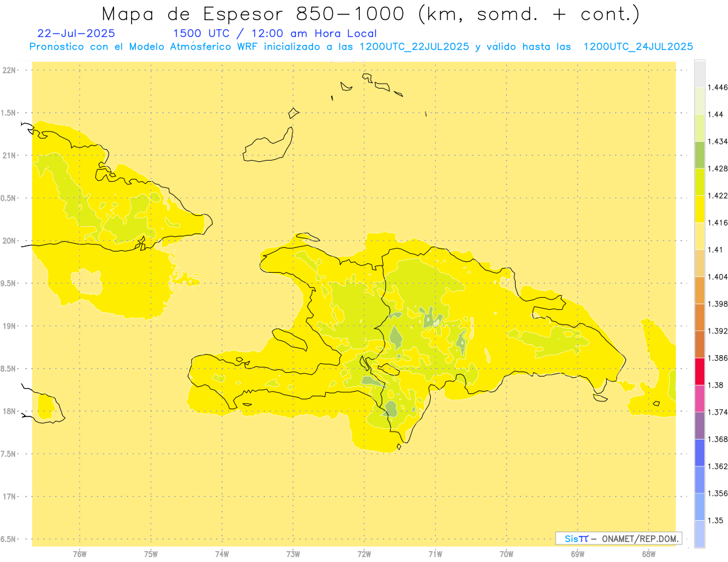Click the '69W' longitude label
The image size is (728, 562).
(x=578, y=554)
